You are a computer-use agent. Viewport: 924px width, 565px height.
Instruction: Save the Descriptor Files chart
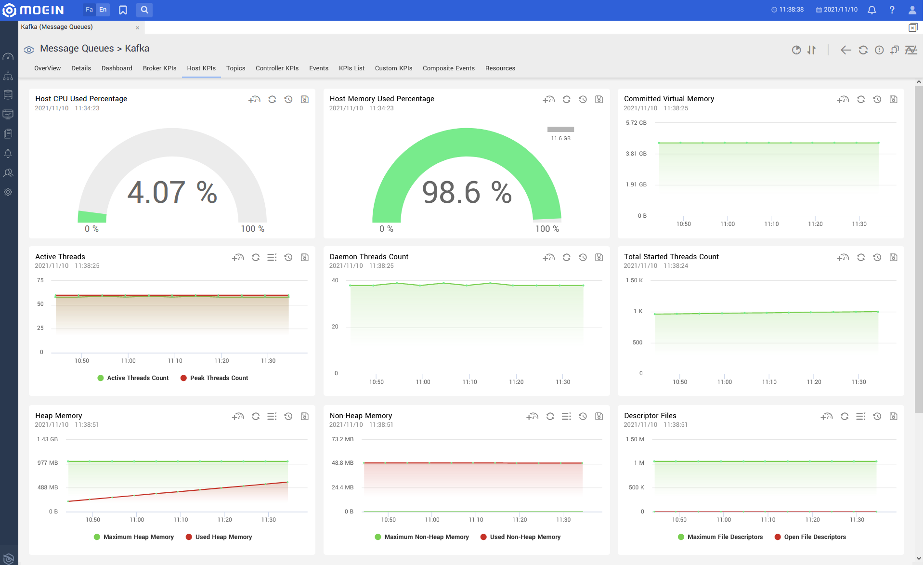[894, 416]
